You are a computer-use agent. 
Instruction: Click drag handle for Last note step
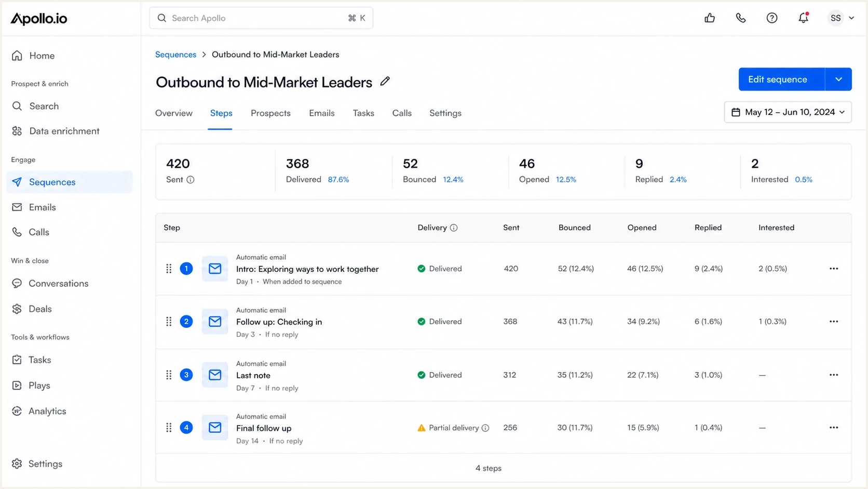click(169, 375)
